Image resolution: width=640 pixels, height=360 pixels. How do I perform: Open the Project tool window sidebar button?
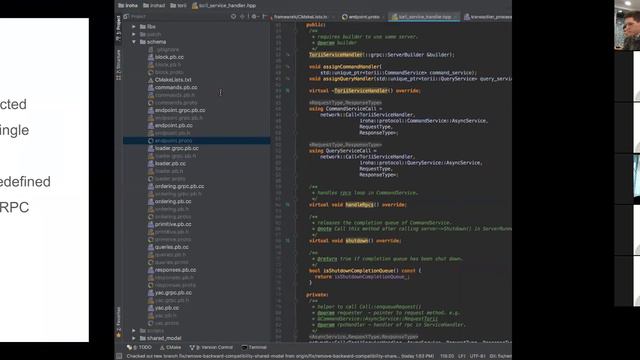point(119,29)
